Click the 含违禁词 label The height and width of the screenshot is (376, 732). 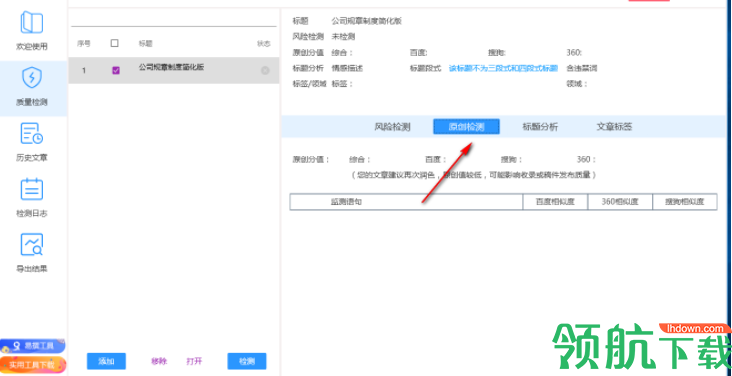[x=582, y=68]
